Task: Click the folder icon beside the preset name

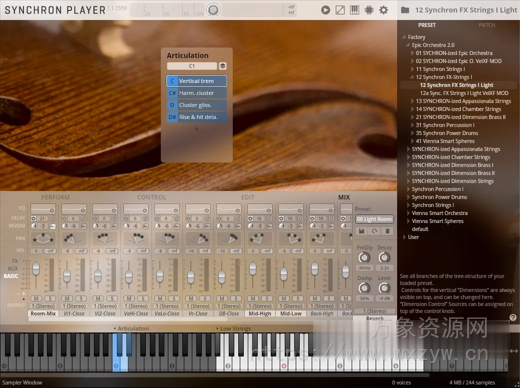Action: tap(405, 10)
